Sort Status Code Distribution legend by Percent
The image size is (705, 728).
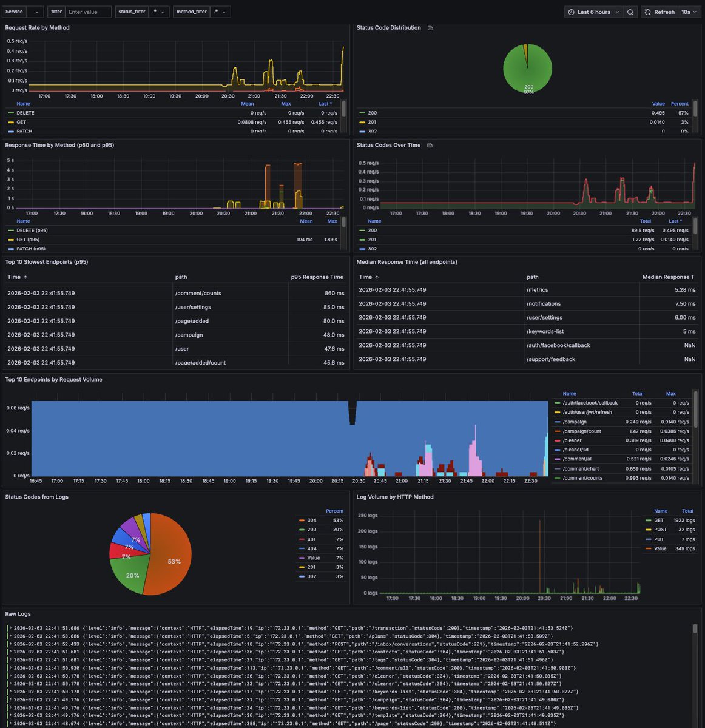pyautogui.click(x=680, y=104)
